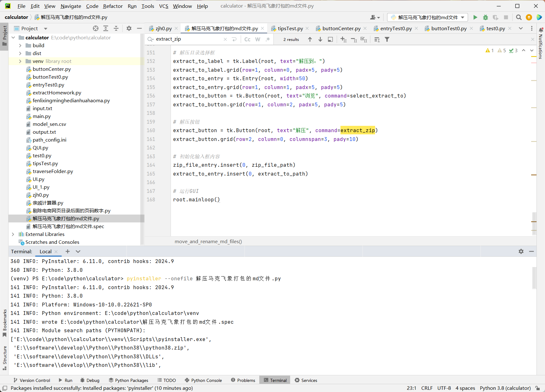Open search results in Find window
Viewport: 545px width, 392px height.
pos(377,39)
